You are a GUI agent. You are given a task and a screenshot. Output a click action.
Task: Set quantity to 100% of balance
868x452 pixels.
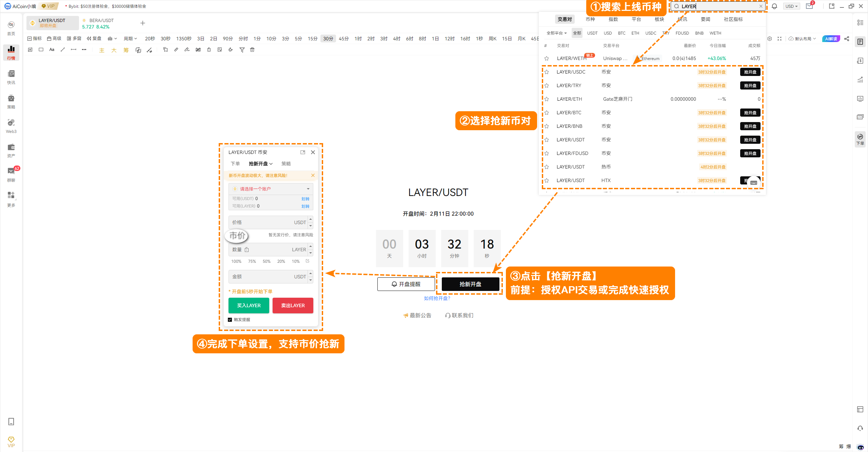tap(236, 261)
